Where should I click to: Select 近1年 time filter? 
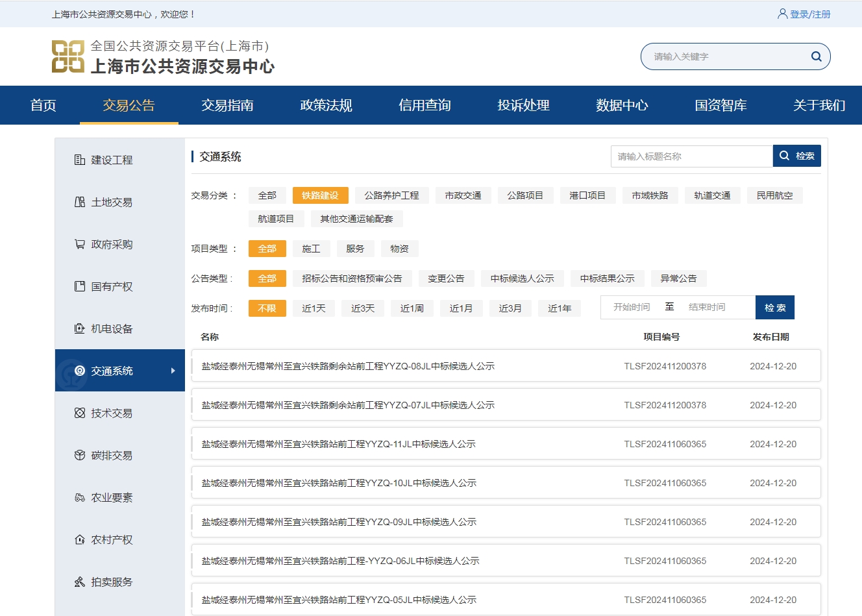point(560,308)
